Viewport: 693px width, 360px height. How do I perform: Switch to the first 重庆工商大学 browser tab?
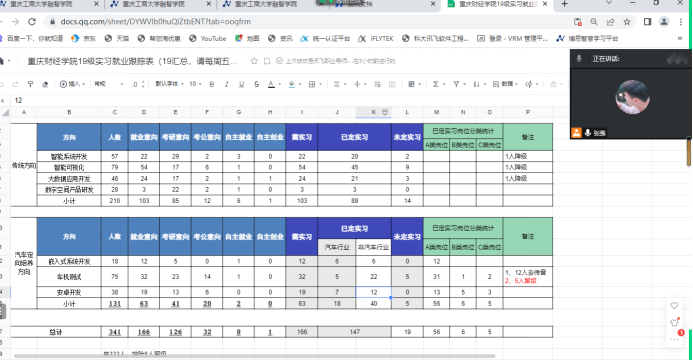(x=49, y=4)
